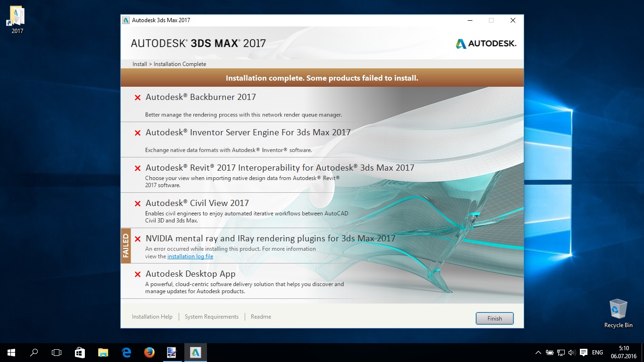Open the Readme link
Screen dimensions: 644x362
coord(261,317)
